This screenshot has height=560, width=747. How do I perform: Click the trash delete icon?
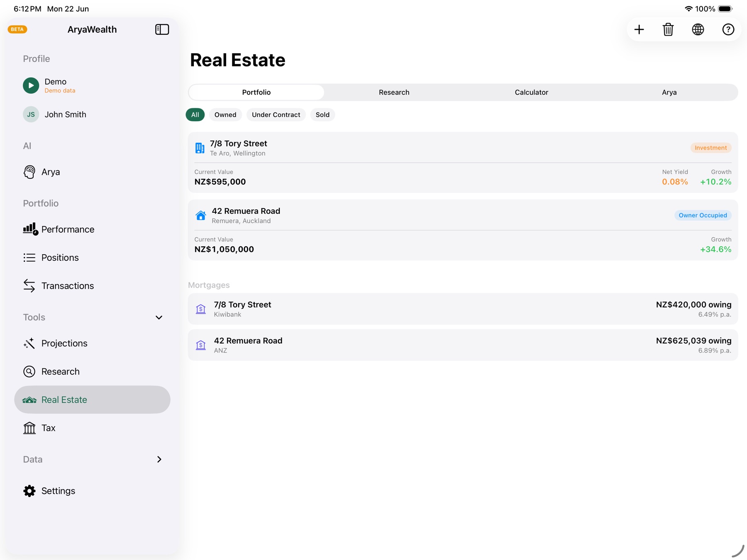[668, 29]
